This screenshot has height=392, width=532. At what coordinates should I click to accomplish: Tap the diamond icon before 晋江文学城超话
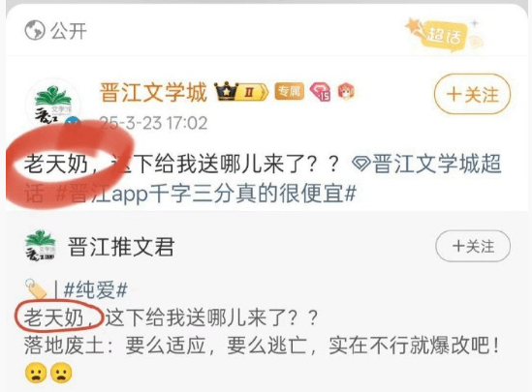362,164
